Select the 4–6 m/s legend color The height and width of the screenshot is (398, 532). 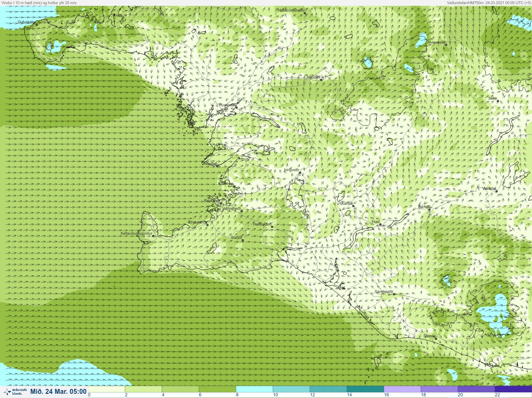point(180,389)
